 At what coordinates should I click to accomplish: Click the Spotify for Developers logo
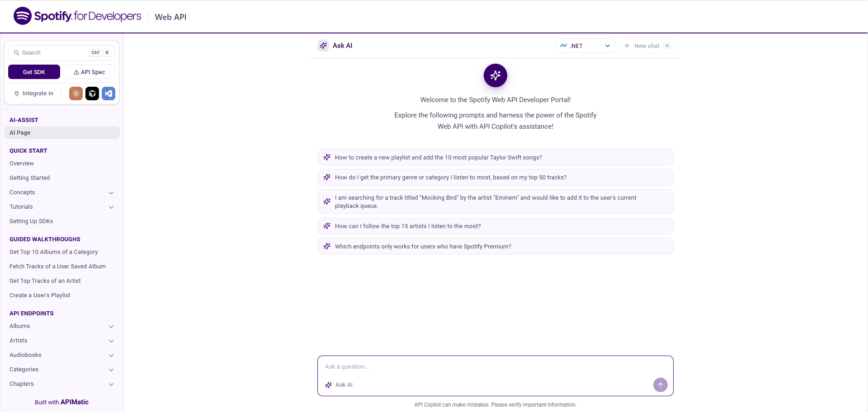[77, 16]
